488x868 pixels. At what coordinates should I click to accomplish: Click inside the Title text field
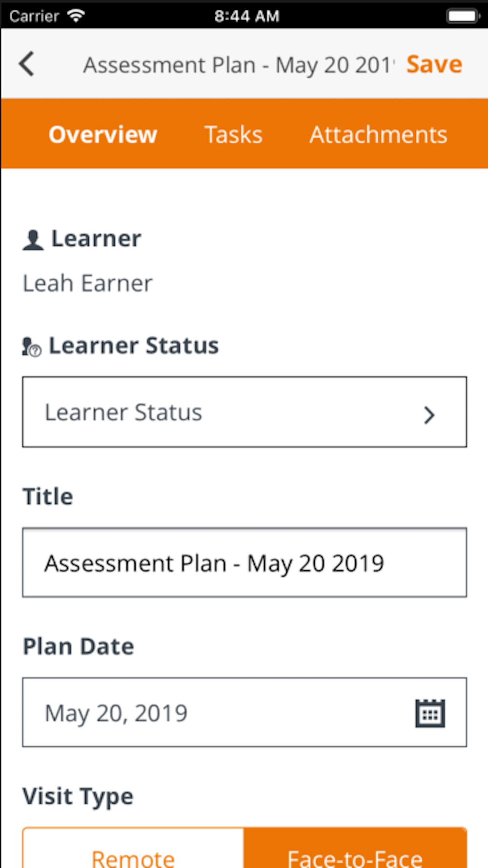(x=244, y=563)
